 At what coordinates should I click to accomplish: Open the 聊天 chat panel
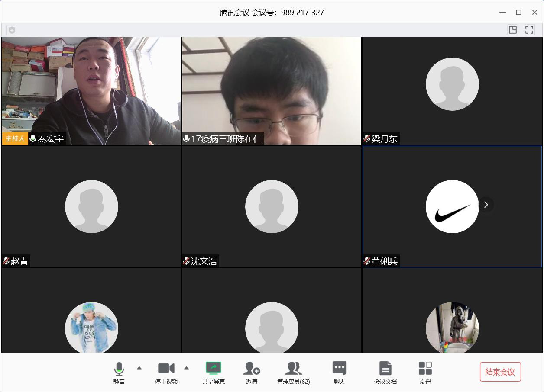click(340, 373)
